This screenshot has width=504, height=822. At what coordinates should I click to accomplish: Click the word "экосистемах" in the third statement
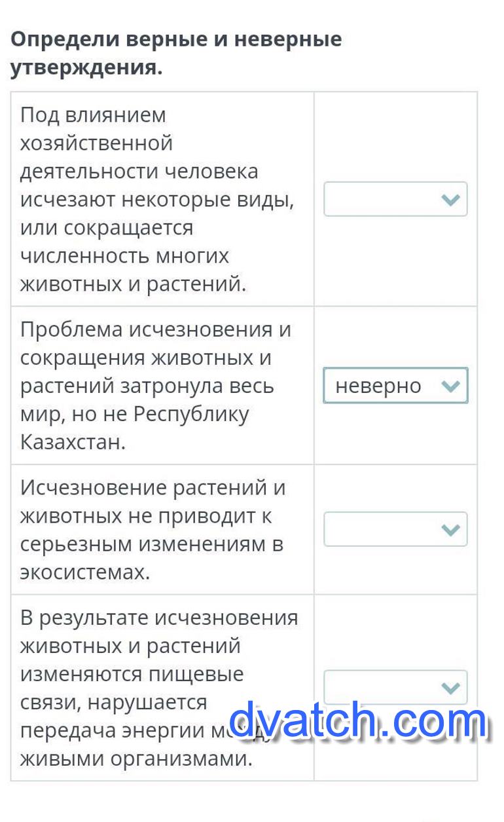coord(85,572)
